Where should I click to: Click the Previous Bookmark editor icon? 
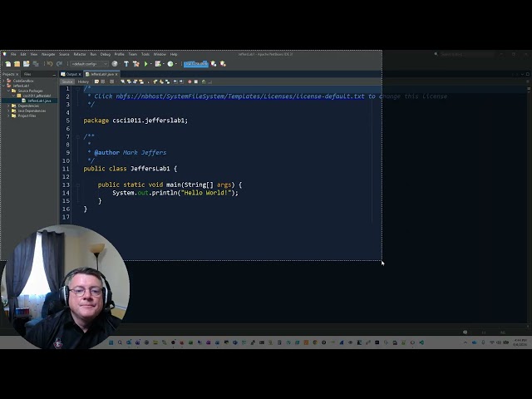pyautogui.click(x=155, y=81)
